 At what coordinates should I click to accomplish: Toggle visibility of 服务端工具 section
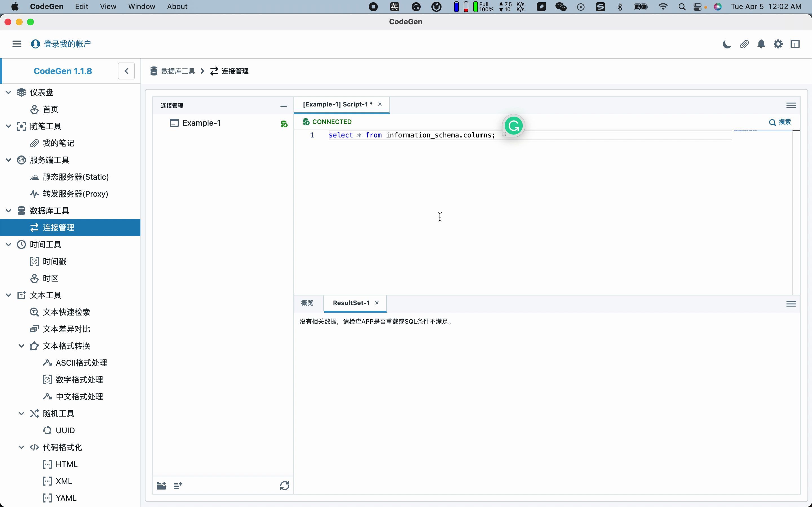point(9,159)
